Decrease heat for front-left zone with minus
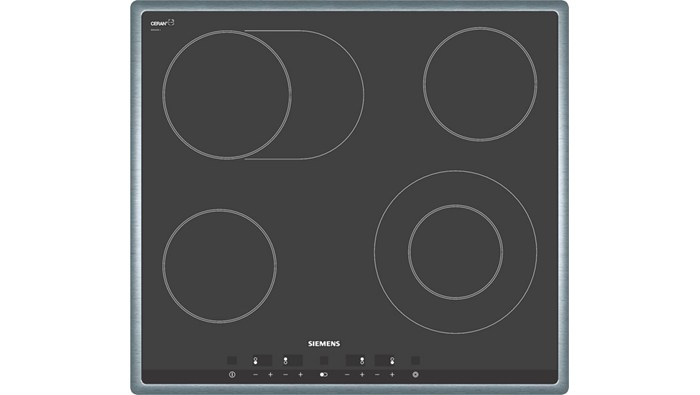Viewport: 700px width, 395px height. (255, 374)
